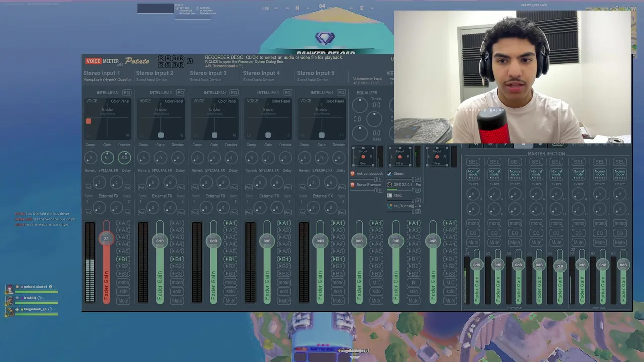Click the Stereo Input 1 microphone device name
Screen dimensions: 644x362
[x=107, y=80]
